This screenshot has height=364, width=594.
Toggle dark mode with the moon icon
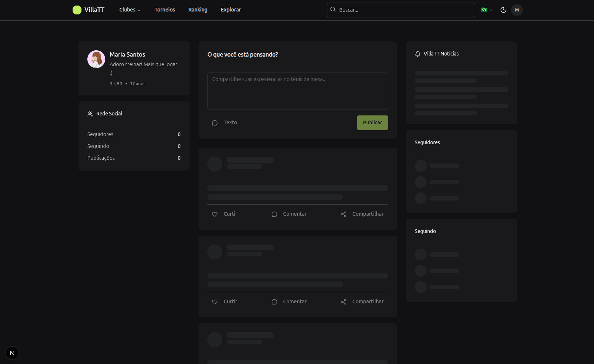(503, 10)
